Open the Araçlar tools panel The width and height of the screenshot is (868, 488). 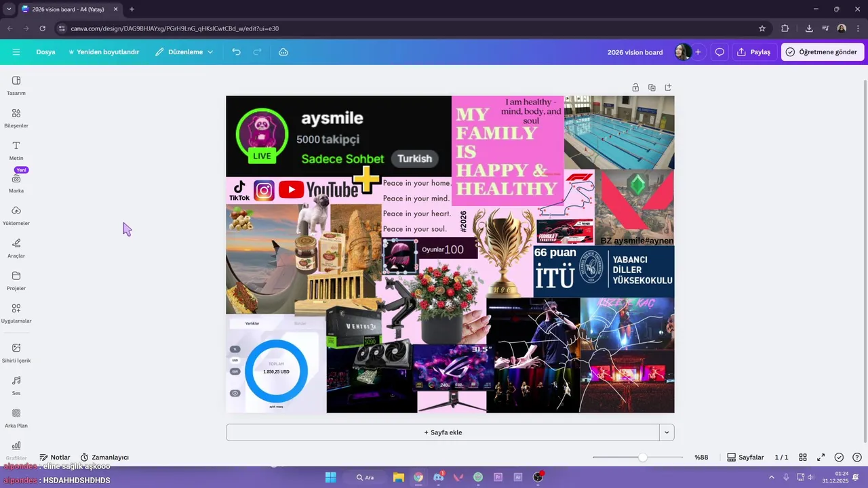pos(16,248)
